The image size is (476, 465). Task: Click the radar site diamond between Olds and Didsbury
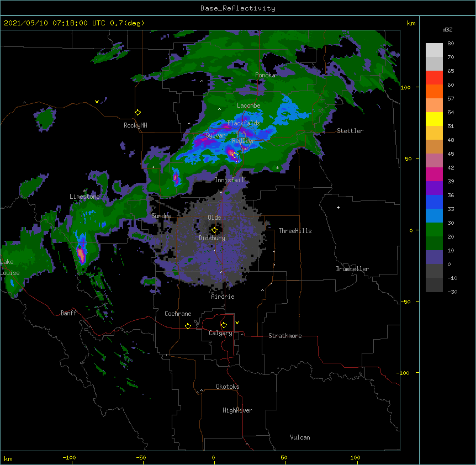click(x=214, y=230)
